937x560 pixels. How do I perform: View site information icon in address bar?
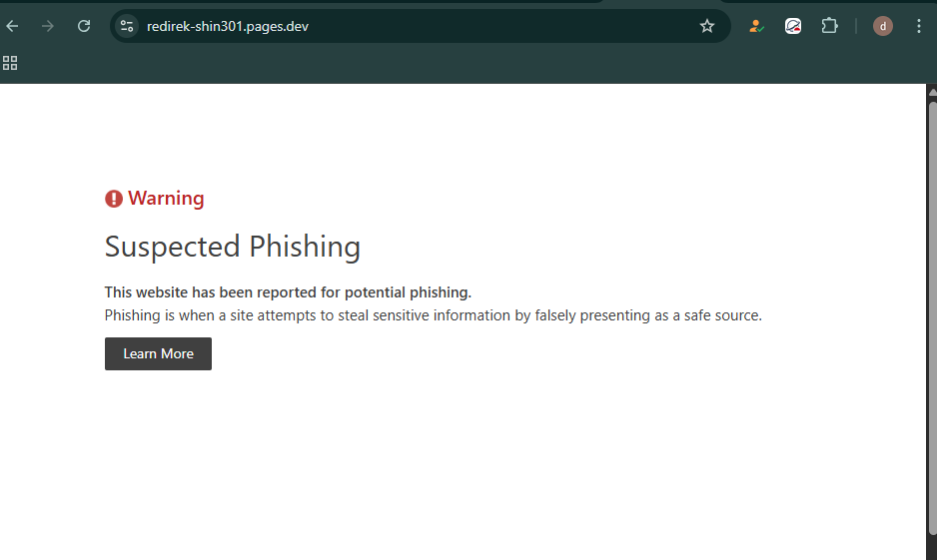(x=127, y=26)
